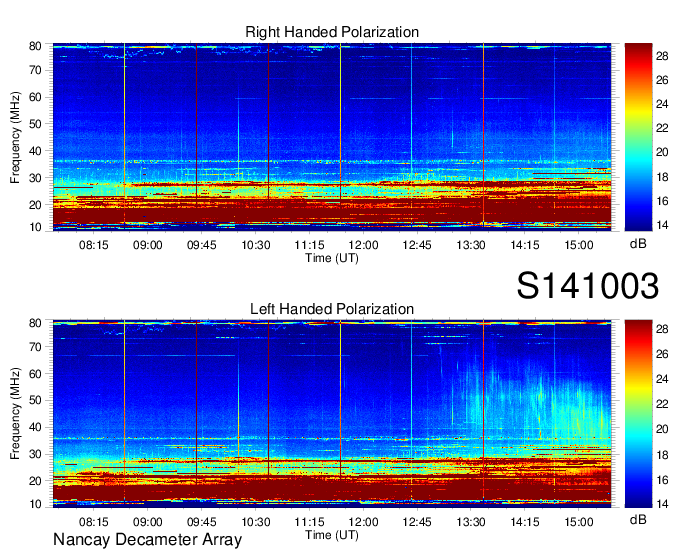Click the left-handed panel's color bar
680x552 pixels.
(638, 414)
